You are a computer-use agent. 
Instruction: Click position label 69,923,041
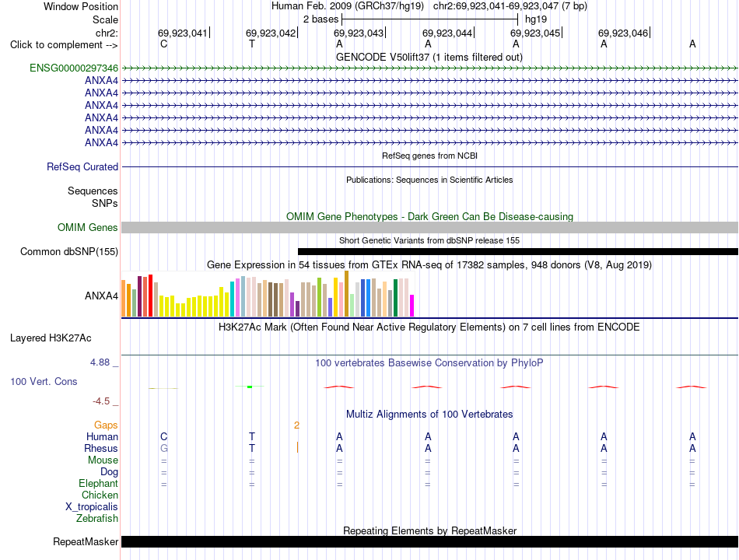click(x=182, y=33)
